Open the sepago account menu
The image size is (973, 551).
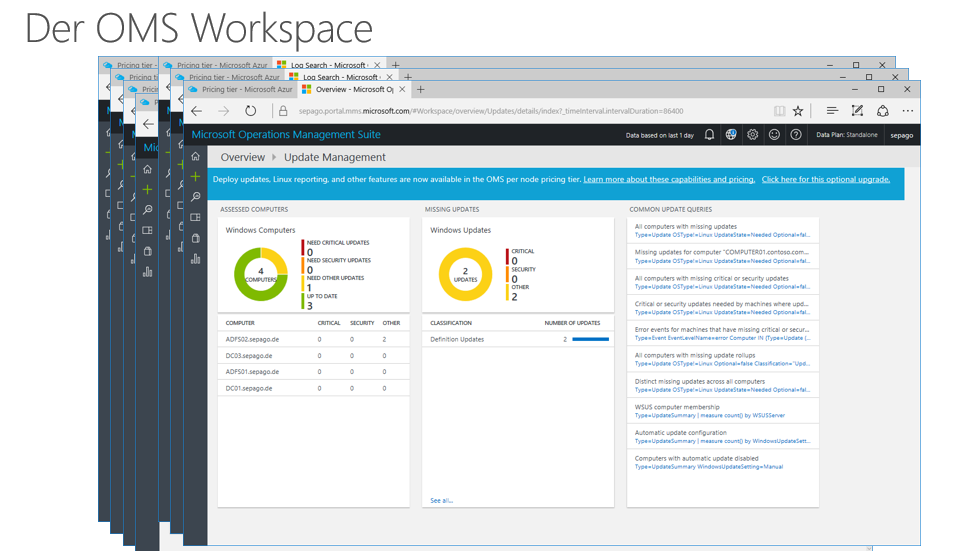coord(901,135)
